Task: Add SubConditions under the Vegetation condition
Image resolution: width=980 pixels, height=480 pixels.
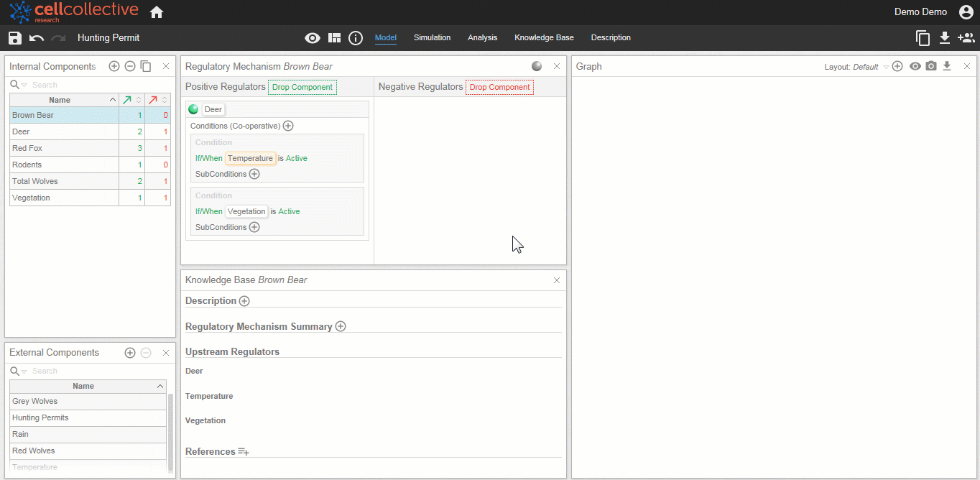Action: pos(254,227)
